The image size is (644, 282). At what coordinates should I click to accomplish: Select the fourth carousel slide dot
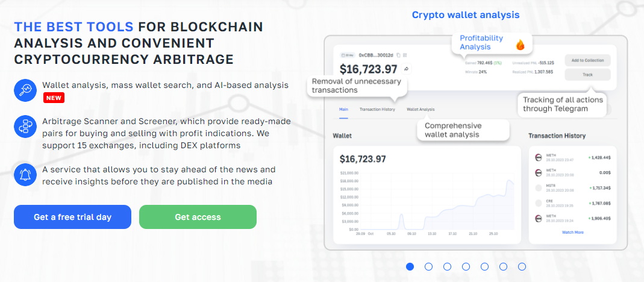(x=466, y=267)
